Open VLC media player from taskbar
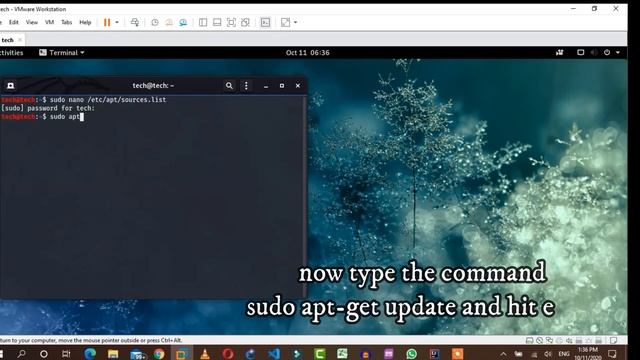 (x=205, y=354)
